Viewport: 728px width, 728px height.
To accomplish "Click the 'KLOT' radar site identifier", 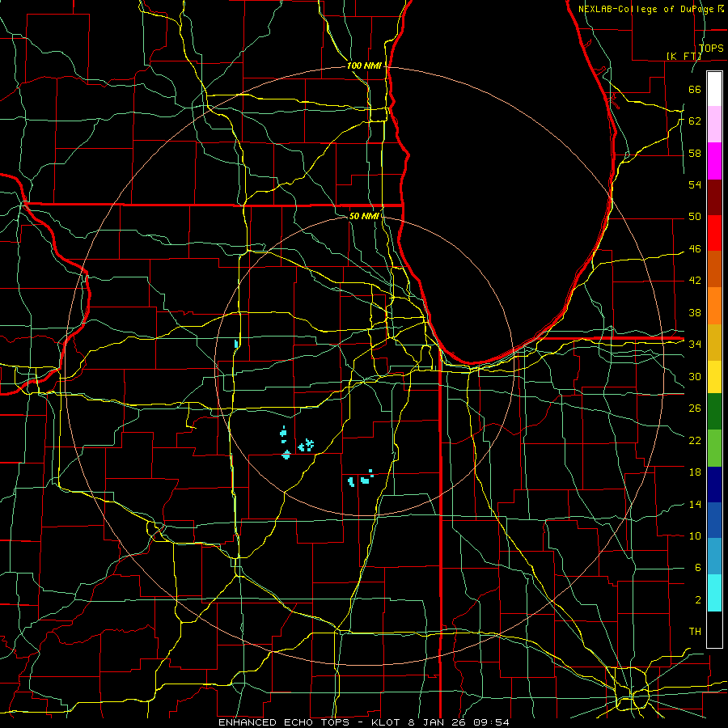I will 387,722.
